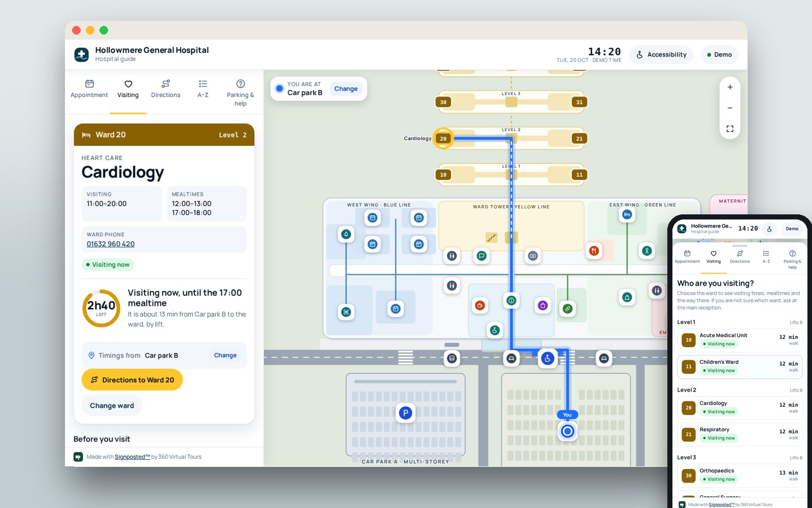Click the Change ward button
The width and height of the screenshot is (812, 508).
tap(112, 405)
